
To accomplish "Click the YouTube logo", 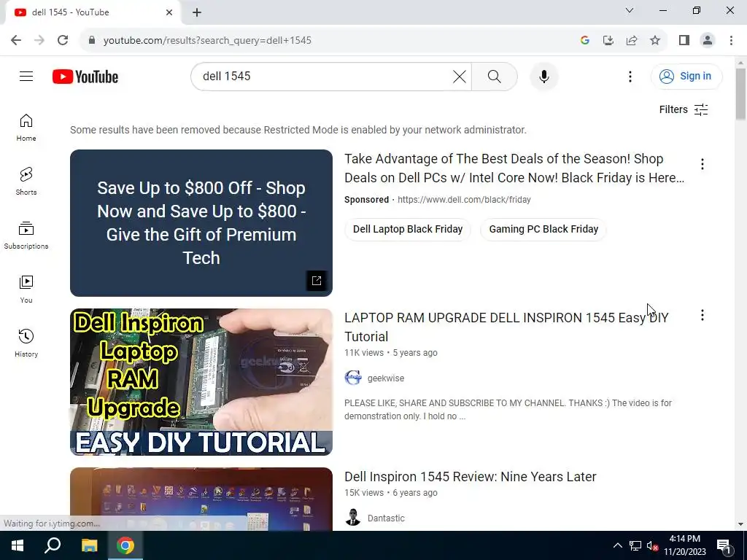I will (85, 77).
